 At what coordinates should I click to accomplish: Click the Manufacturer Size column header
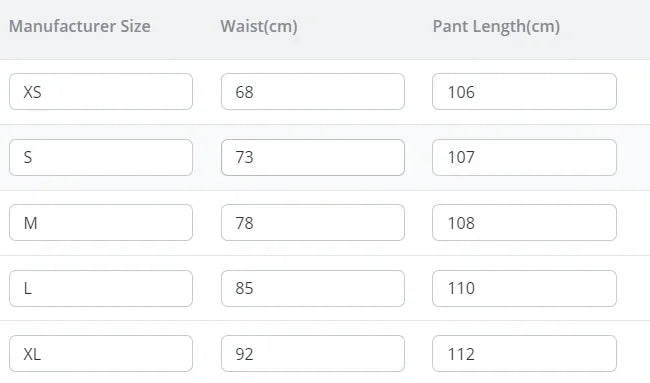[80, 26]
